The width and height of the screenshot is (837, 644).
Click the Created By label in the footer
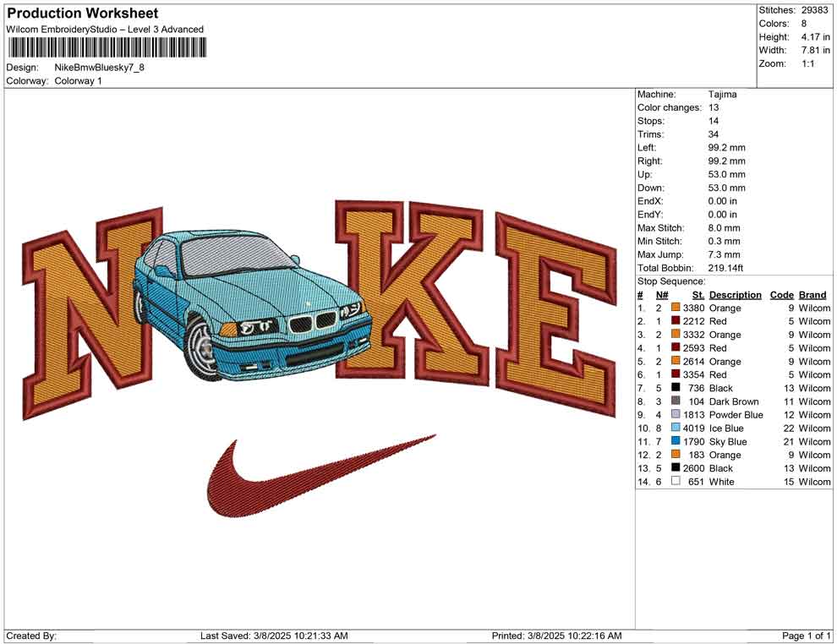[31, 636]
